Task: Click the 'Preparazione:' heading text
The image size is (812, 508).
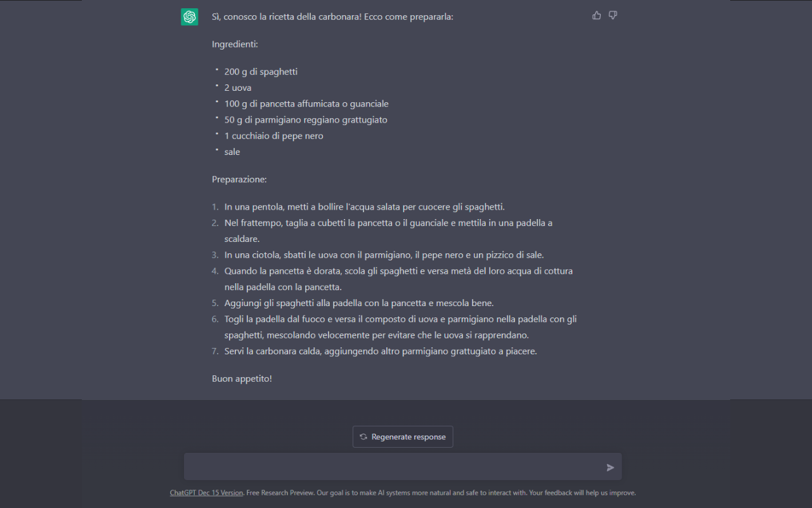Action: 239,179
